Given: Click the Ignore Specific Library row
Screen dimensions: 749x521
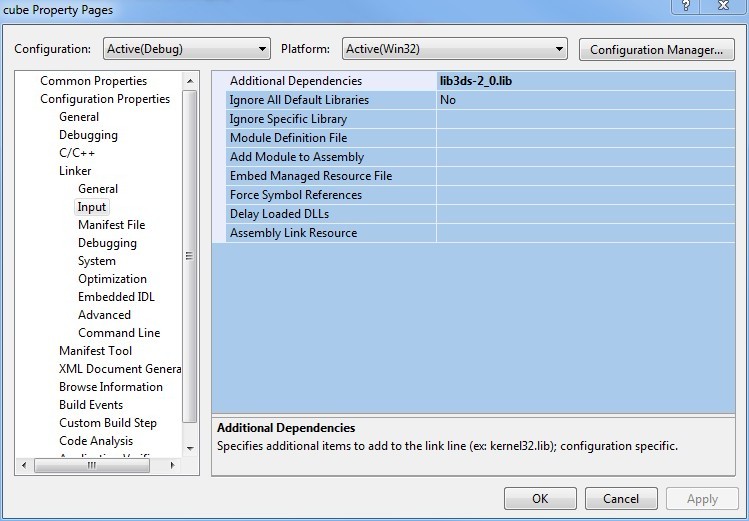Looking at the screenshot, I should point(473,119).
